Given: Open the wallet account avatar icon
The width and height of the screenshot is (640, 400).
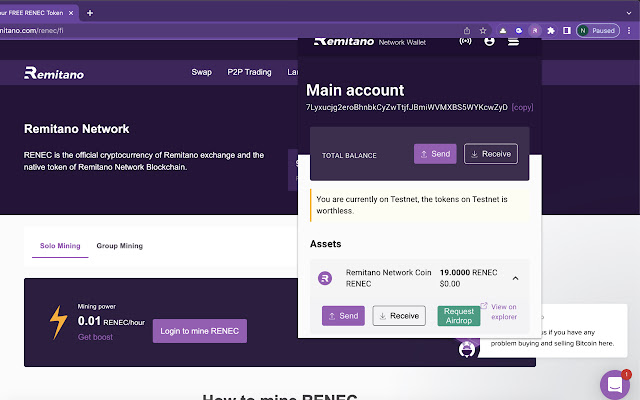Looking at the screenshot, I should tap(489, 41).
